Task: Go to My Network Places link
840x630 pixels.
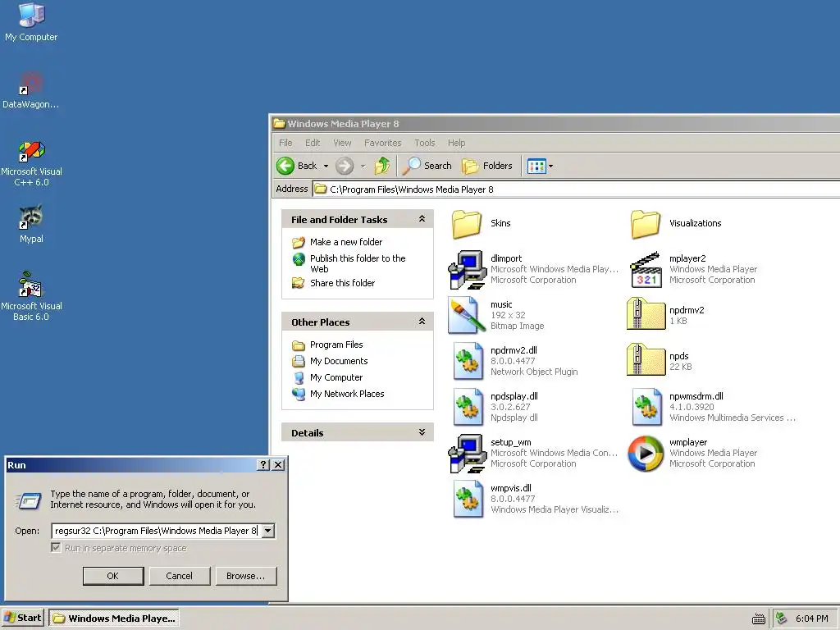Action: pyautogui.click(x=347, y=394)
